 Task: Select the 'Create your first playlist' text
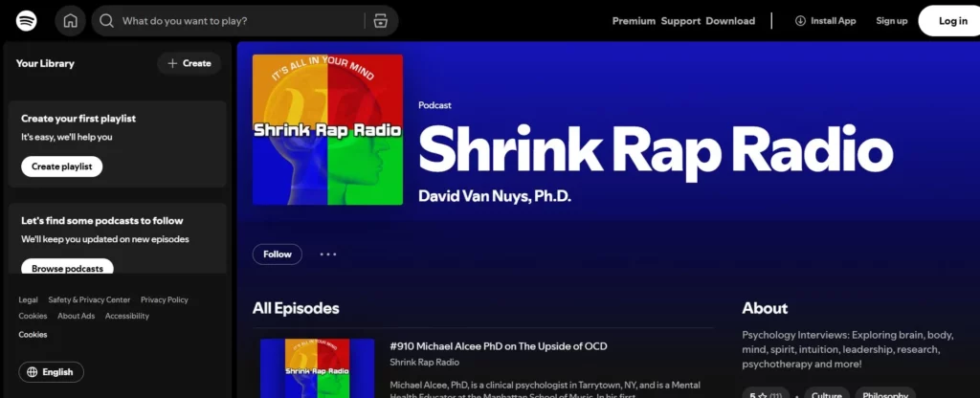point(78,118)
